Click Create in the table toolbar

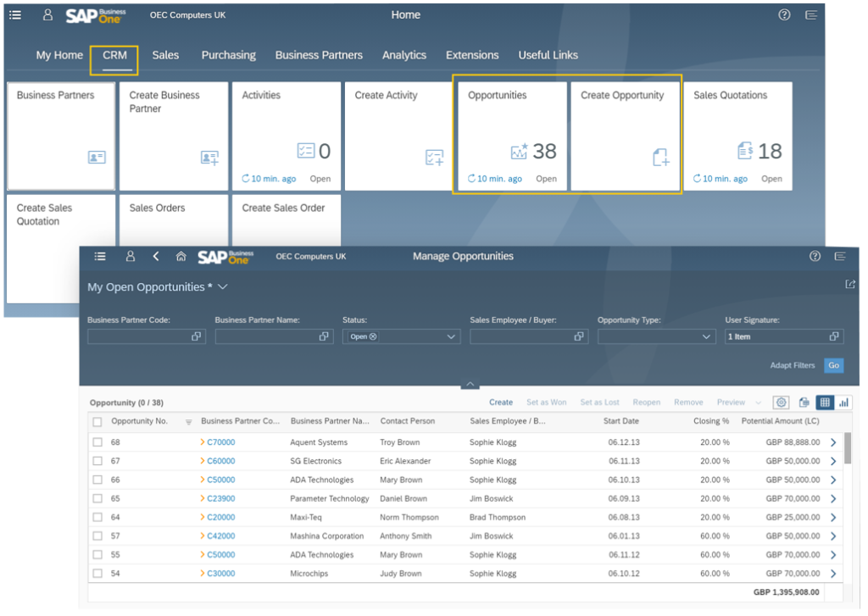pos(500,402)
